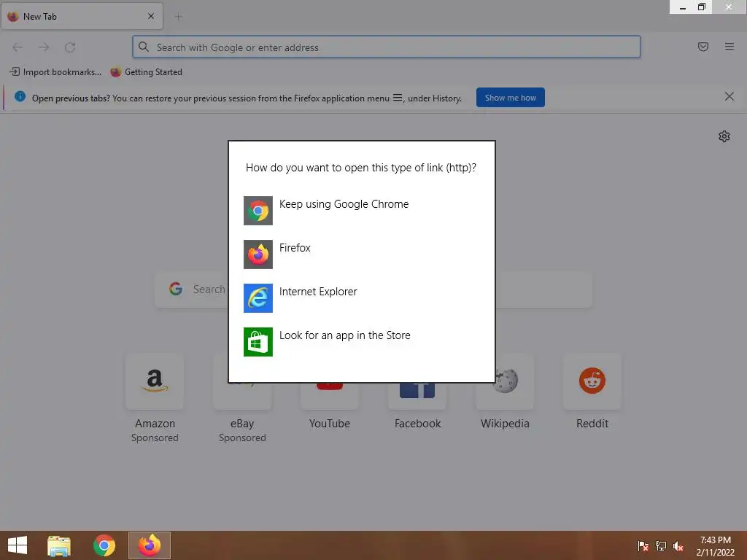747x560 pixels.
Task: Reload the current page
Action: pyautogui.click(x=70, y=47)
